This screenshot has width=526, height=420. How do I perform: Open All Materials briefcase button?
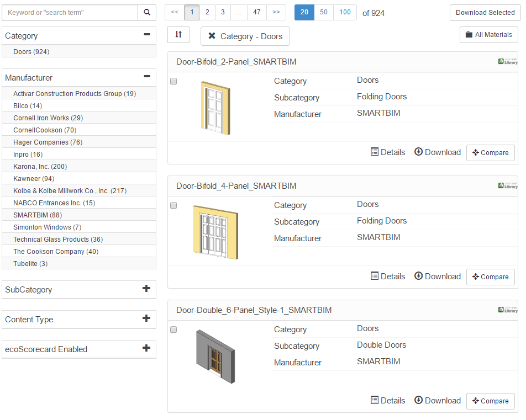coord(488,35)
